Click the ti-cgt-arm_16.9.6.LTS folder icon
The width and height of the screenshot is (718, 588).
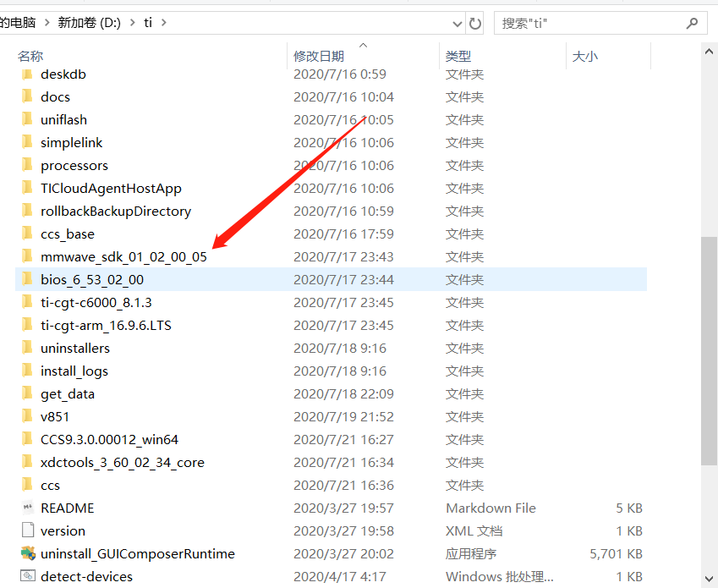pos(27,325)
